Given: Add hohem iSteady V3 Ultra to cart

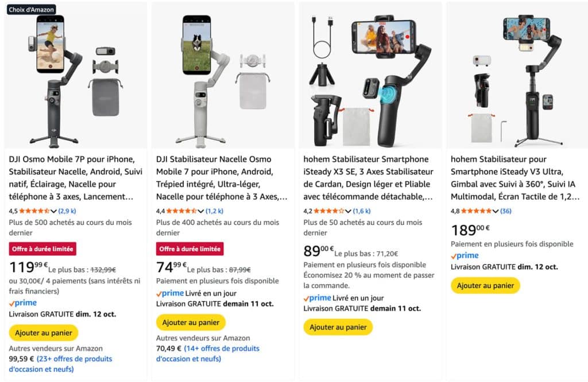Looking at the screenshot, I should pos(485,286).
